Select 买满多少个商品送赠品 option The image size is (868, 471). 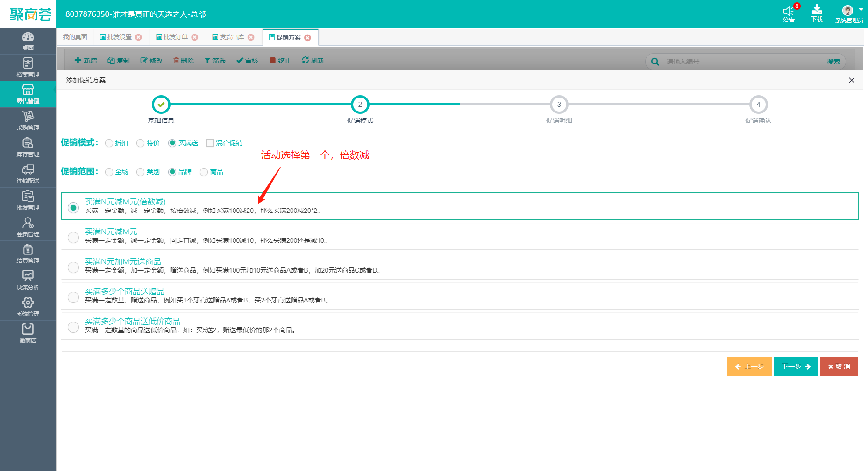[73, 297]
